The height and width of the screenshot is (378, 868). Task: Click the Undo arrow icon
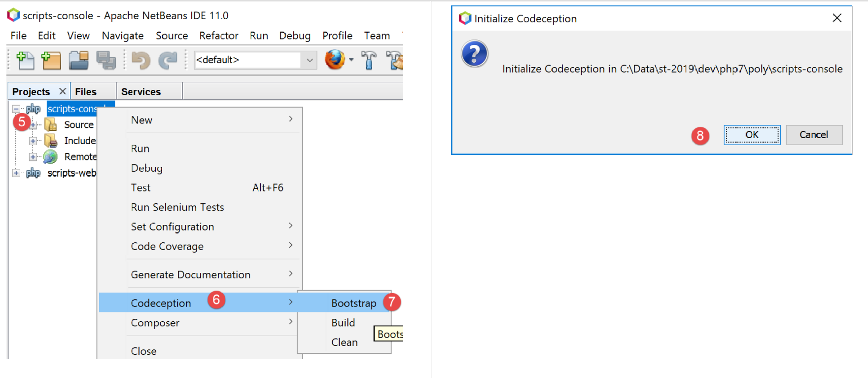tap(141, 60)
